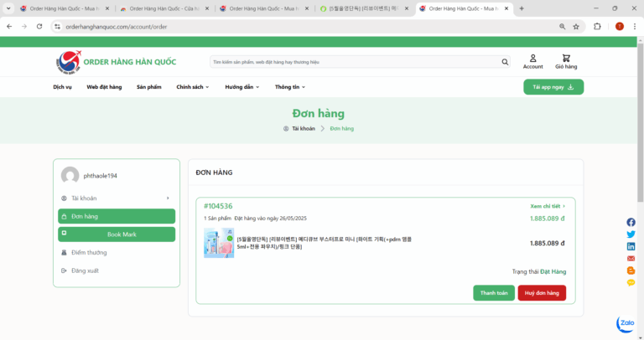Share page via Twitter icon
Viewport: 644px width, 340px height.
click(x=631, y=234)
